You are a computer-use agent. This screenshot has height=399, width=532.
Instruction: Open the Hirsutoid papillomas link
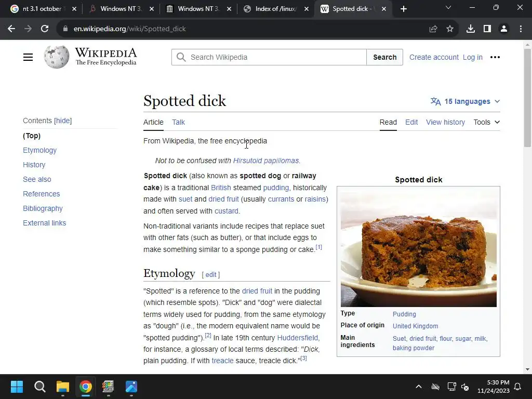[x=266, y=161]
